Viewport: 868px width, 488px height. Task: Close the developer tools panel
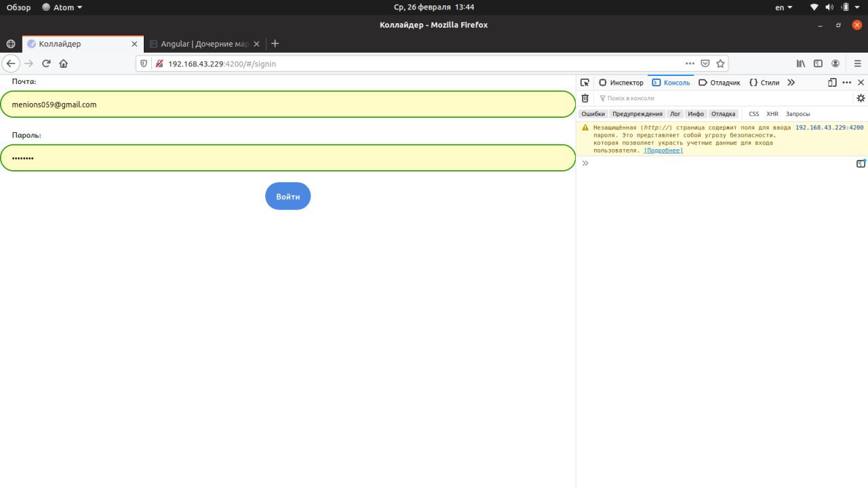(x=861, y=83)
